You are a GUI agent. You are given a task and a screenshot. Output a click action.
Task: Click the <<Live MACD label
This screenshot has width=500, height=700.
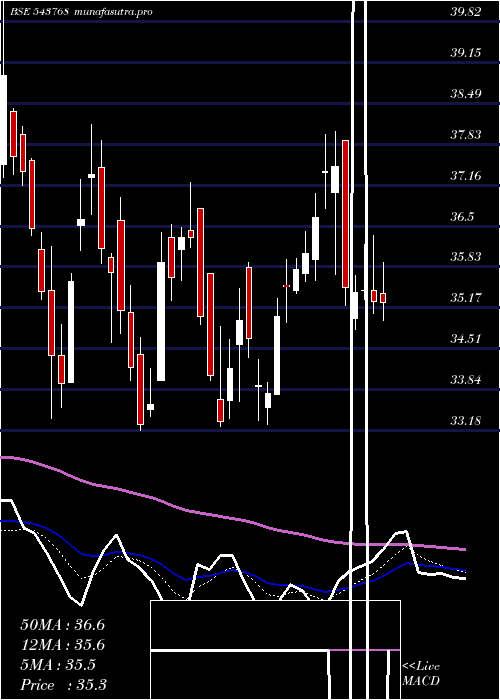coord(421,674)
